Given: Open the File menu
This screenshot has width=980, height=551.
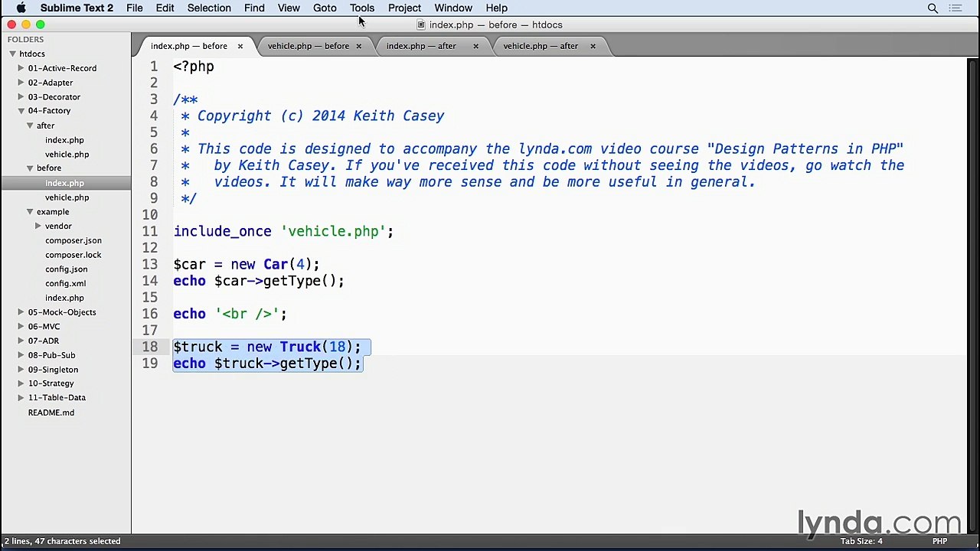Looking at the screenshot, I should [x=134, y=8].
